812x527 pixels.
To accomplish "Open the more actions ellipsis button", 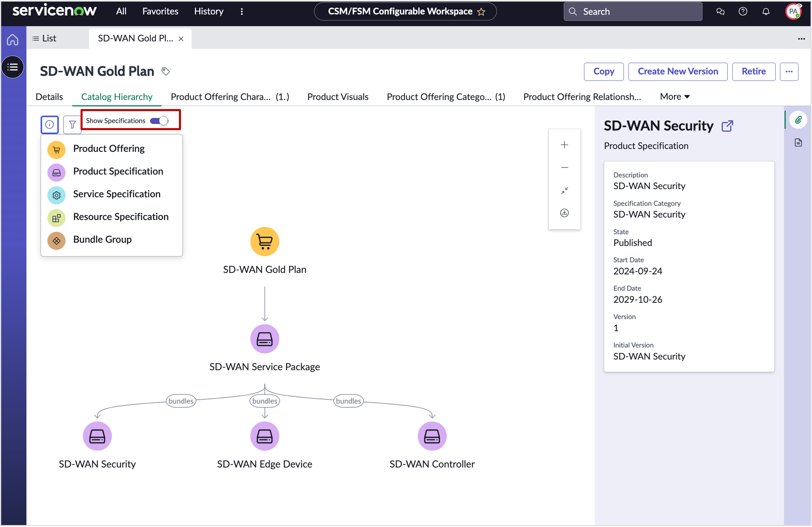I will point(789,71).
